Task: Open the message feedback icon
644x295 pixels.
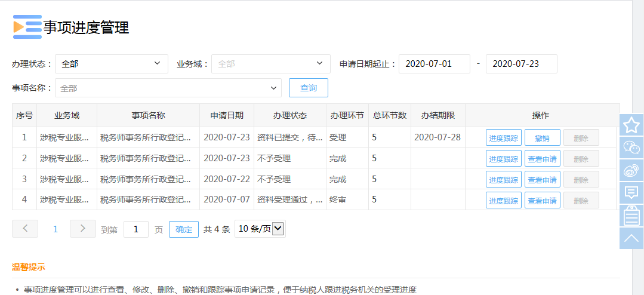Action: point(631,193)
